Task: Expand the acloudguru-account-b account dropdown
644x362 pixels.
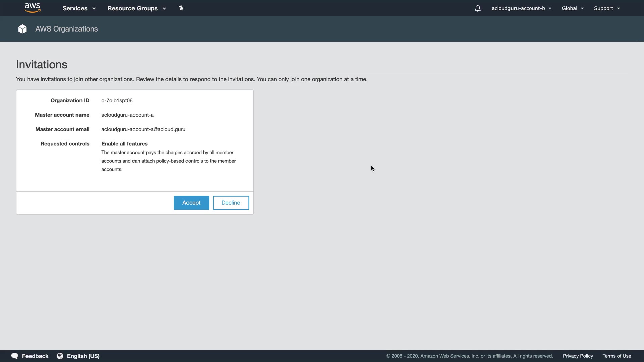Action: pyautogui.click(x=521, y=8)
